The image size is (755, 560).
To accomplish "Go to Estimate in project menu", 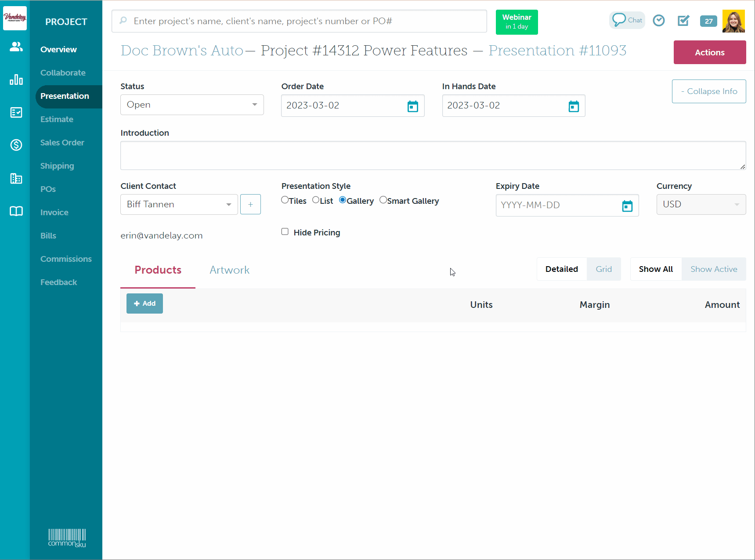I will tap(57, 119).
